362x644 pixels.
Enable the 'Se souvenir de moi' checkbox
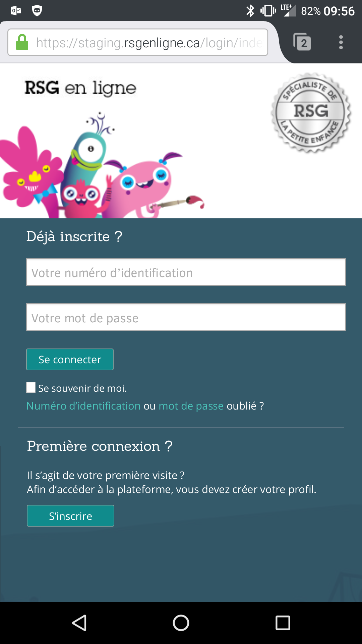click(31, 387)
